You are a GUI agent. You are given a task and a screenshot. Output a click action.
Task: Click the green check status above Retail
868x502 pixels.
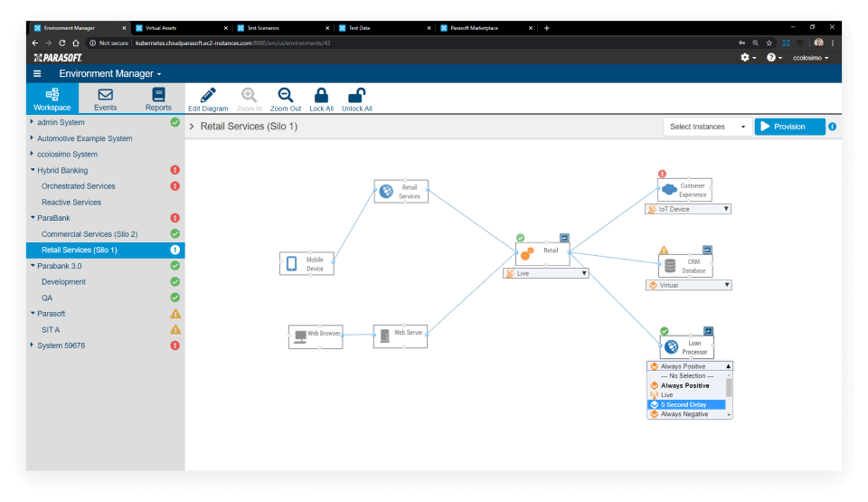521,238
